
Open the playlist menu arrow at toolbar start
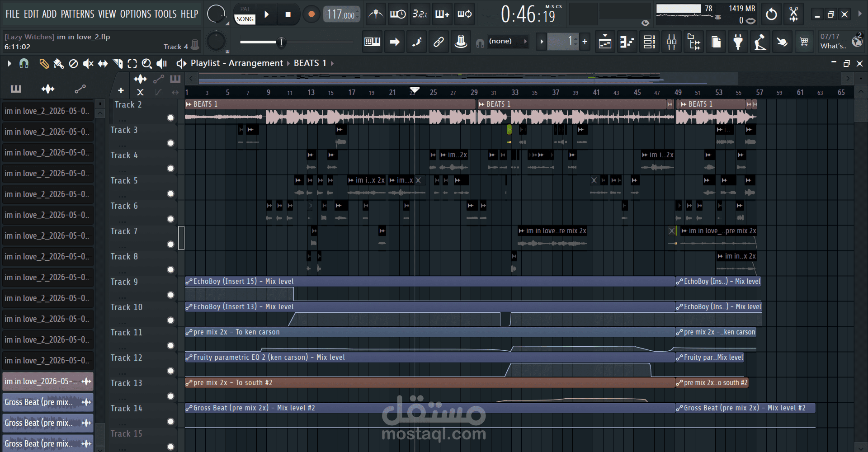coord(9,64)
